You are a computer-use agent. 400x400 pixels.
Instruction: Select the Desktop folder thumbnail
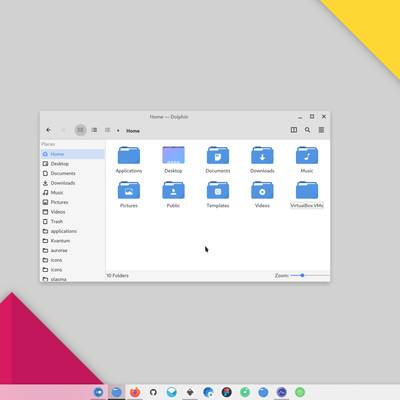(x=173, y=155)
